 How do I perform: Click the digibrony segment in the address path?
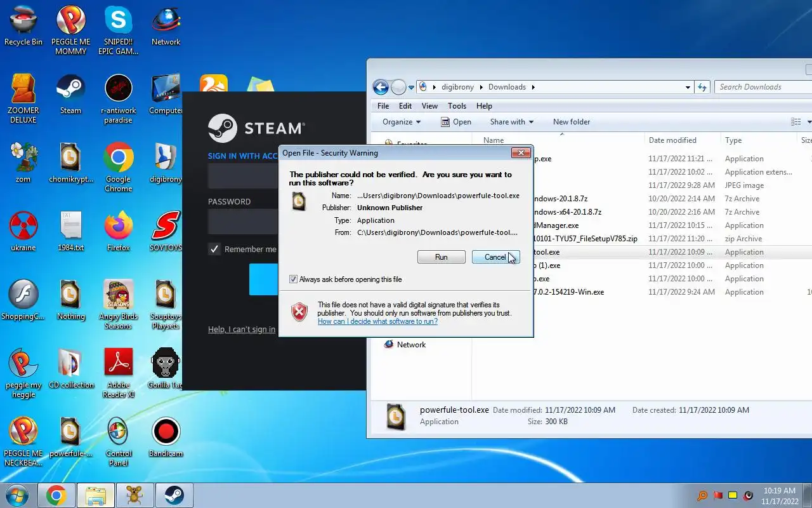(458, 87)
